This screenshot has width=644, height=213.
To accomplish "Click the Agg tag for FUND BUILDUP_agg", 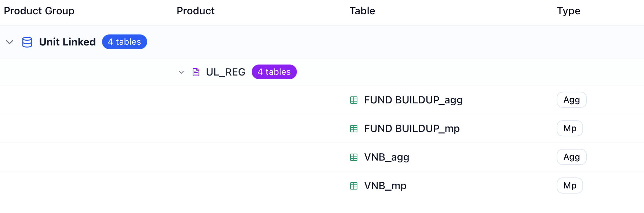I will tap(572, 100).
